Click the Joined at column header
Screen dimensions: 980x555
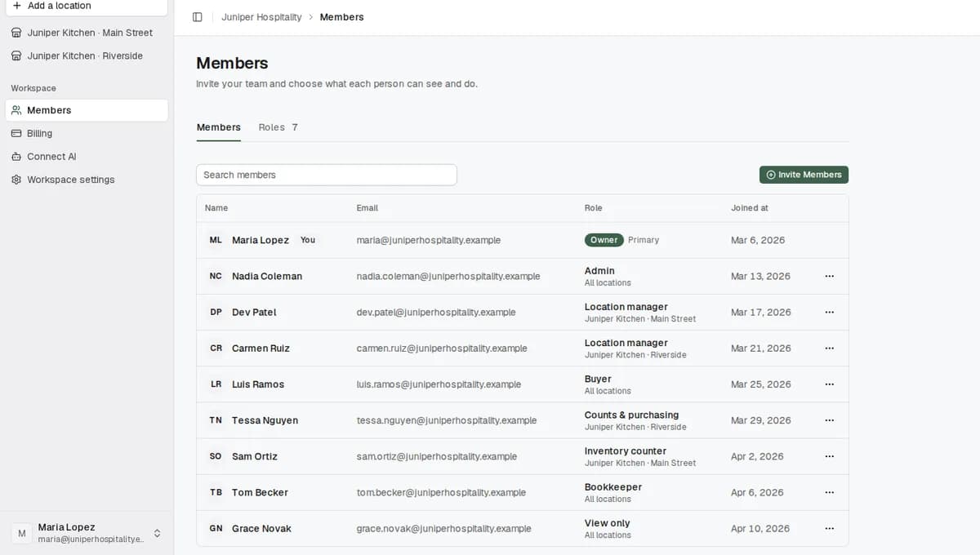pos(750,208)
